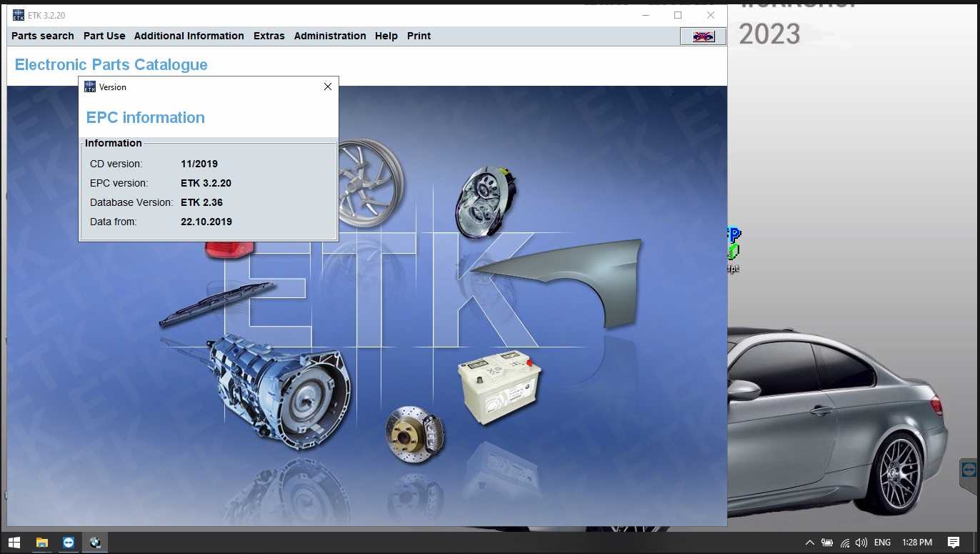
Task: Click the ETK icon in the title bar
Action: (18, 14)
